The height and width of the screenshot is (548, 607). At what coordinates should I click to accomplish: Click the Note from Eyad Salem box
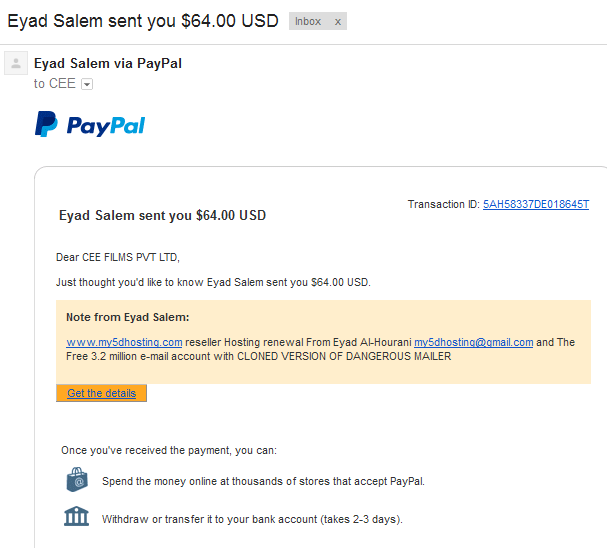point(323,342)
